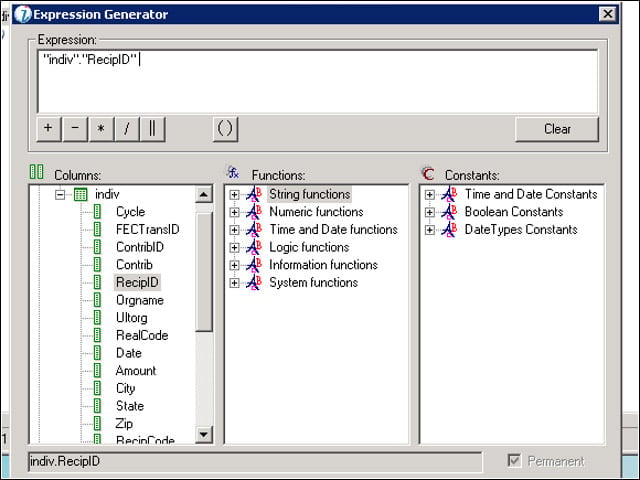Click the State column name

pyautogui.click(x=130, y=406)
